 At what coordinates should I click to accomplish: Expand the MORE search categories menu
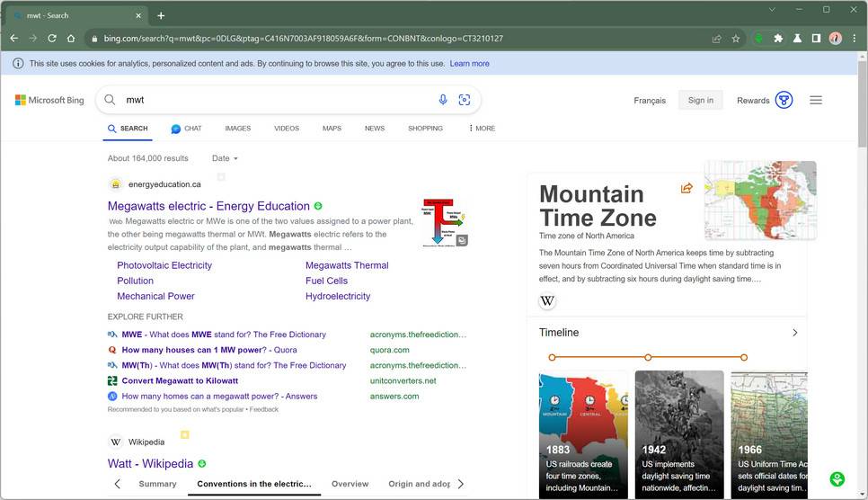pos(482,128)
